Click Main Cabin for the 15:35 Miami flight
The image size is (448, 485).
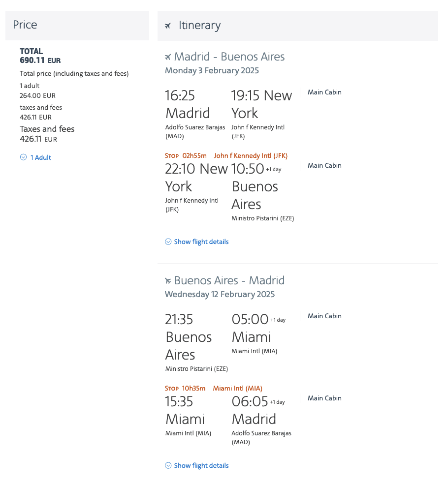point(324,398)
